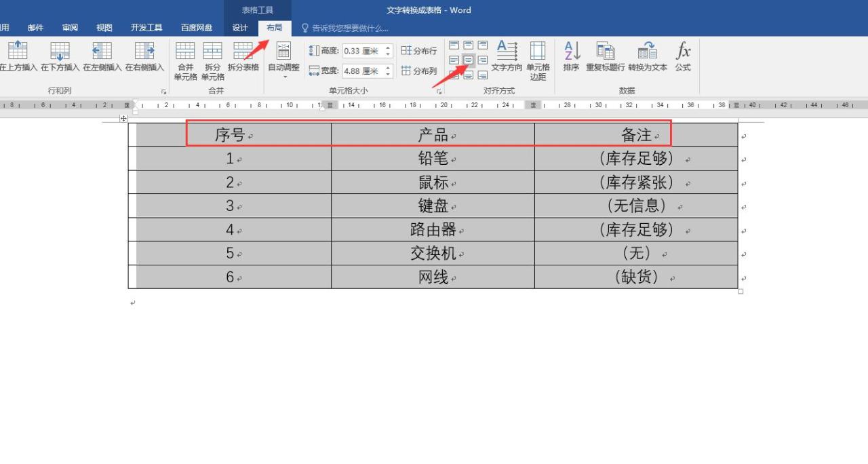The width and height of the screenshot is (868, 464).
Task: Distribute columns evenly (分布列)
Action: [x=418, y=71]
